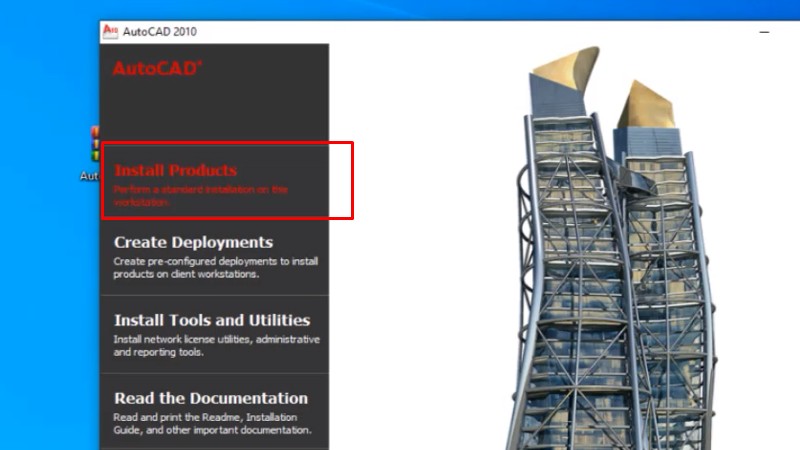Open the Read the Documentation option
Image resolution: width=800 pixels, height=450 pixels.
(211, 398)
